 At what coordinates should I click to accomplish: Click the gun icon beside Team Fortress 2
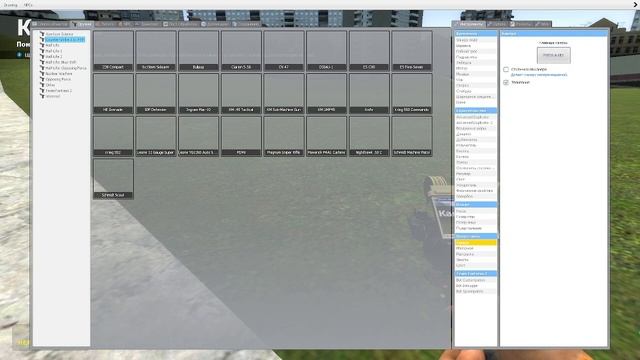coord(42,91)
